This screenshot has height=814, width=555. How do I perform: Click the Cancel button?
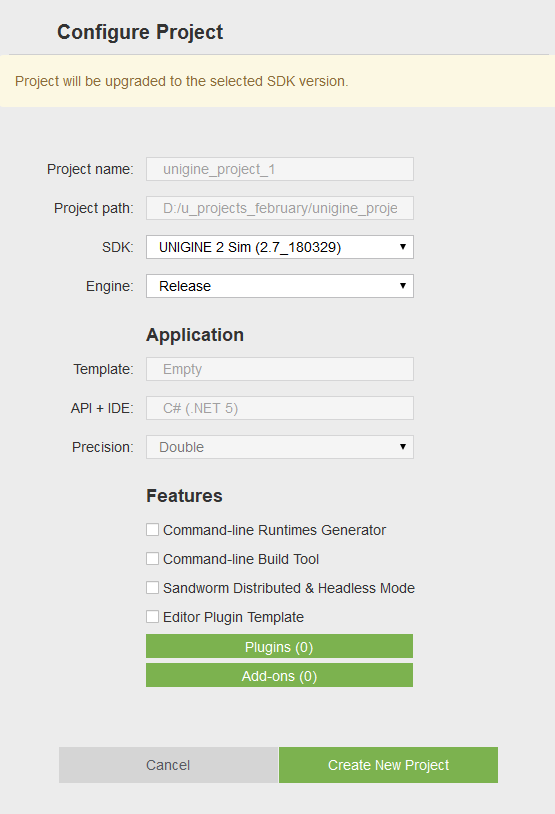click(x=168, y=765)
